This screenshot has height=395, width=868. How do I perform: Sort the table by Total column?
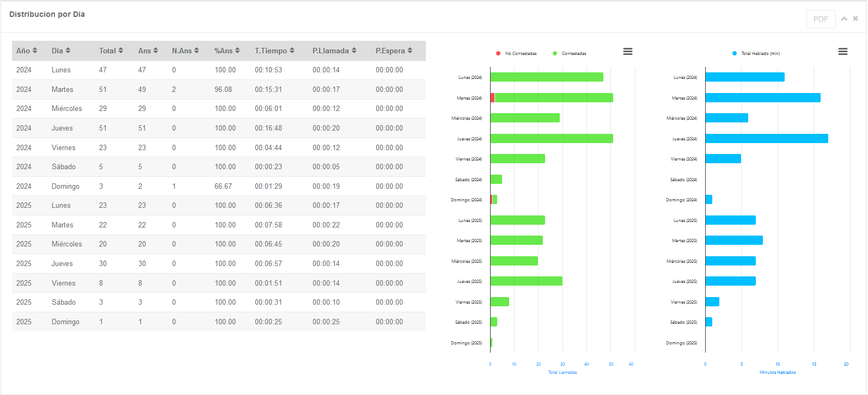[x=111, y=51]
